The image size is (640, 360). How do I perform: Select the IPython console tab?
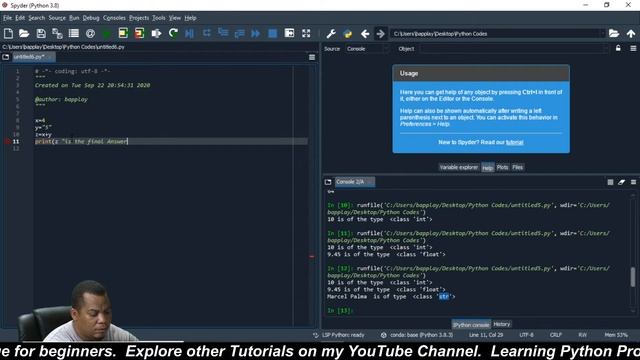coord(471,324)
